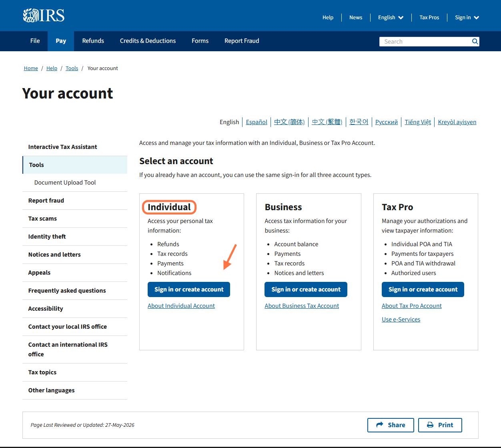Click Business Sign in or create account
This screenshot has width=501, height=448.
click(306, 289)
